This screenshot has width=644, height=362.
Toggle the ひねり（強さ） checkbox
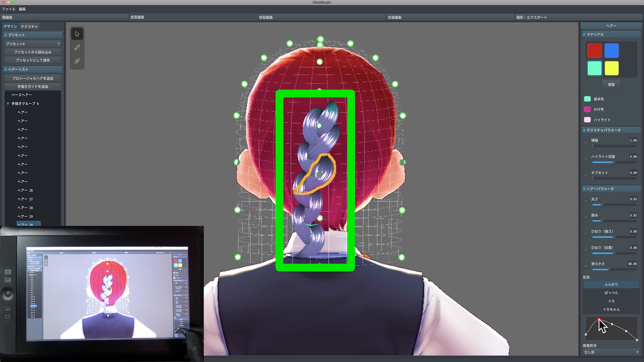586,234
